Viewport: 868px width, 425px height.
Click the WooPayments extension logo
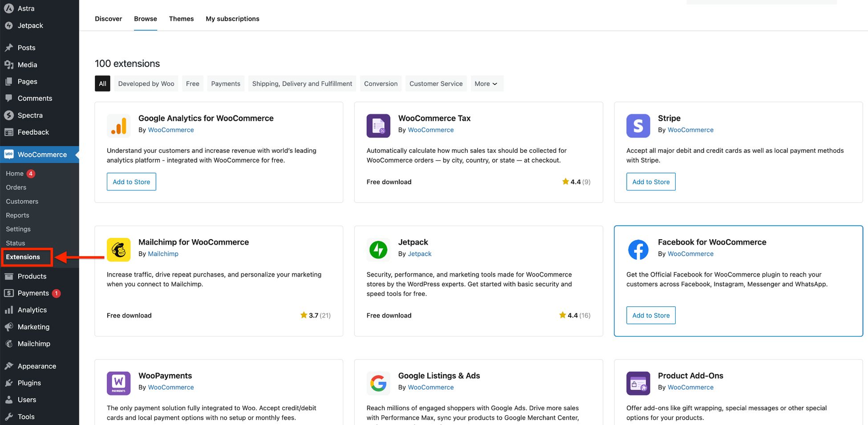point(118,383)
